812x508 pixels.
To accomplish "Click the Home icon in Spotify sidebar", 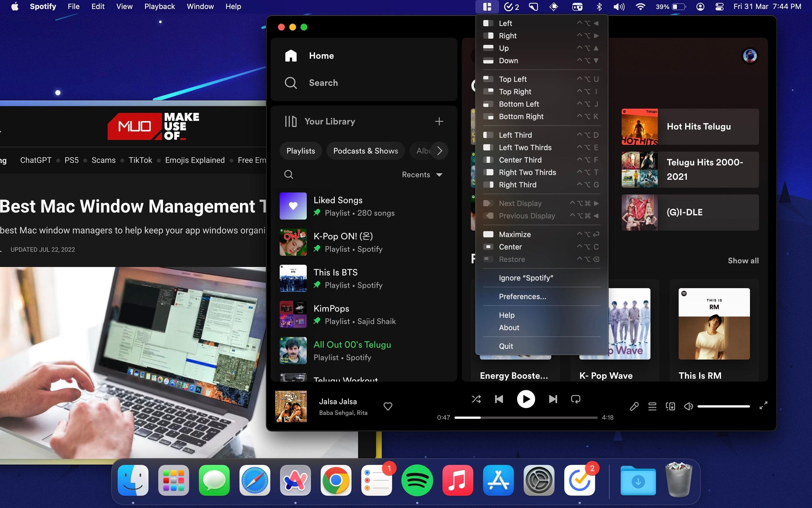I will coord(291,55).
